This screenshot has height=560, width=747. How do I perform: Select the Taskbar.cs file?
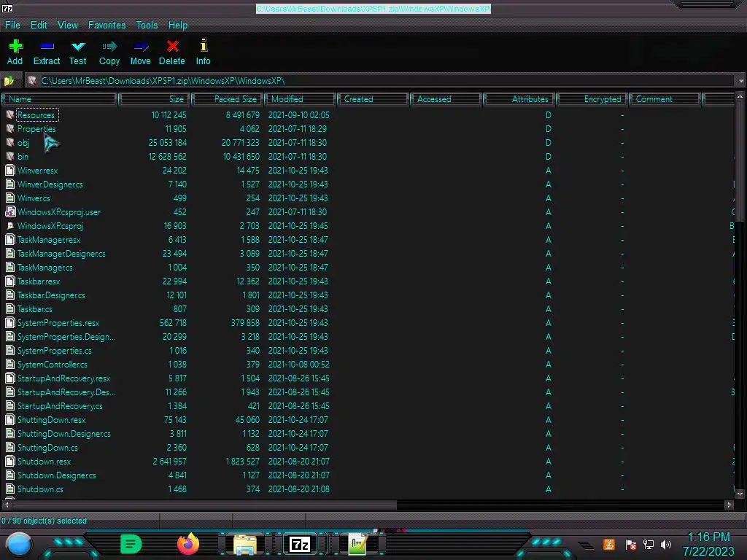click(35, 309)
